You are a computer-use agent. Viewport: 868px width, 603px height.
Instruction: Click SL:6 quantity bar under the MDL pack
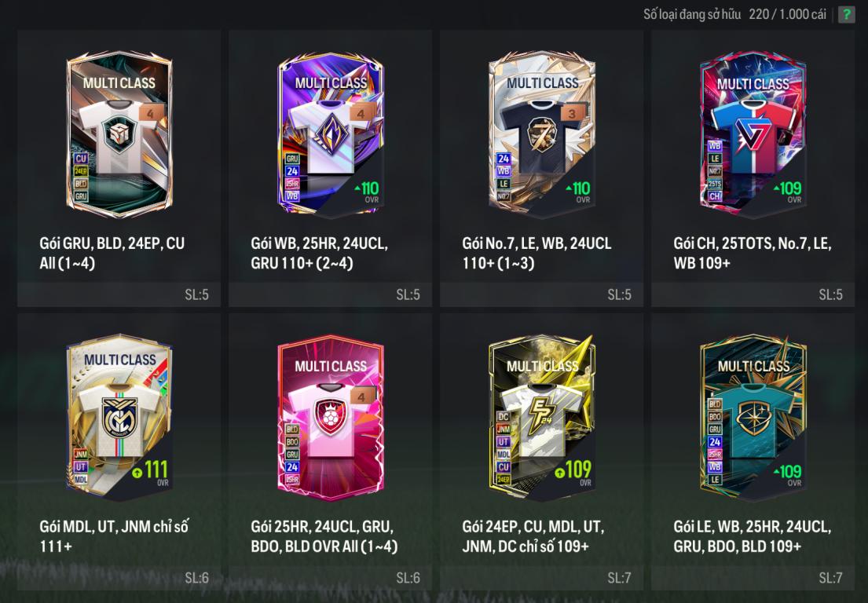(x=119, y=578)
